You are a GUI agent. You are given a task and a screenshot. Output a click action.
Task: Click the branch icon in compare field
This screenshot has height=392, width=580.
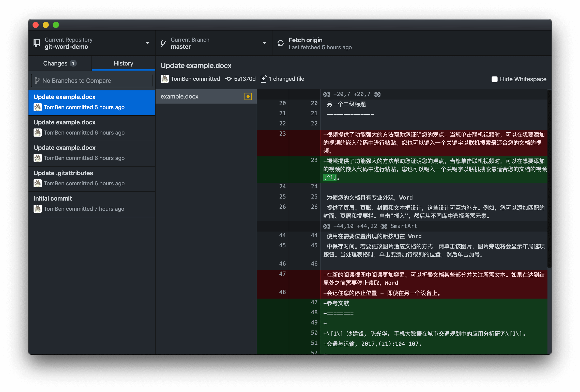(x=37, y=80)
